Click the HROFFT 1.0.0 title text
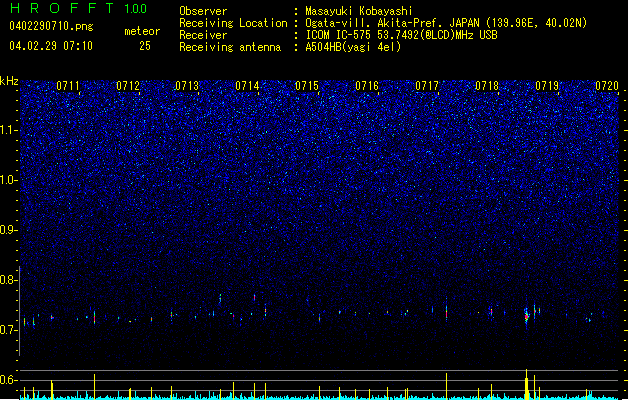629x400 pixels. pos(78,8)
